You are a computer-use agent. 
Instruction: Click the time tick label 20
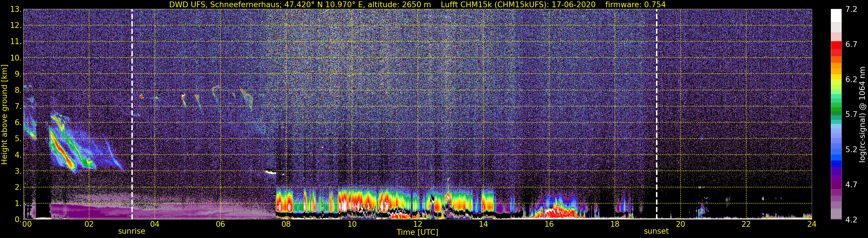pos(680,224)
